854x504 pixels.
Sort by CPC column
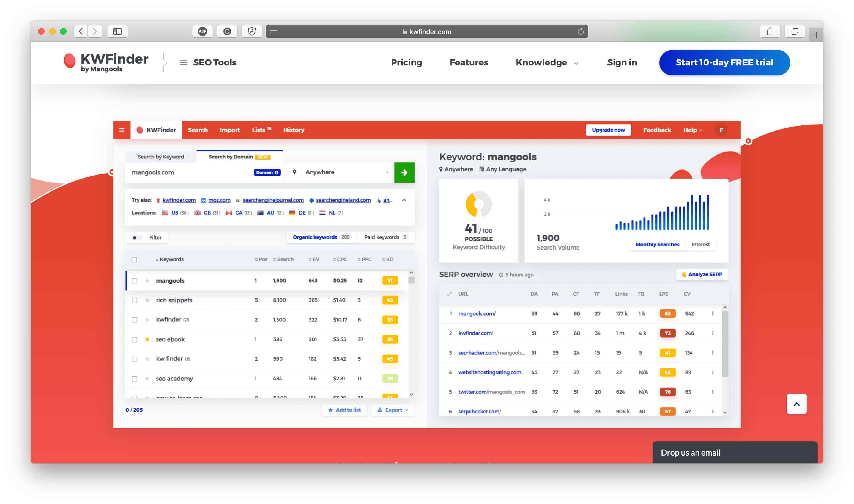340,259
